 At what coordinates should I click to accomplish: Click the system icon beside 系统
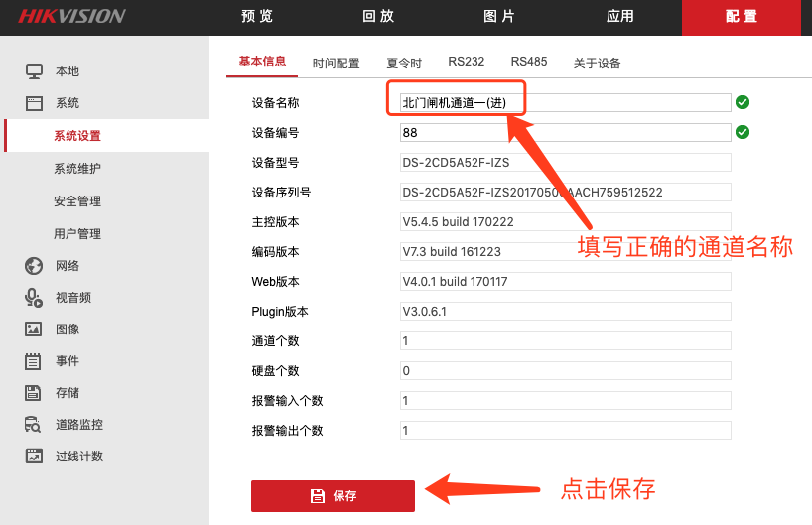[x=34, y=103]
